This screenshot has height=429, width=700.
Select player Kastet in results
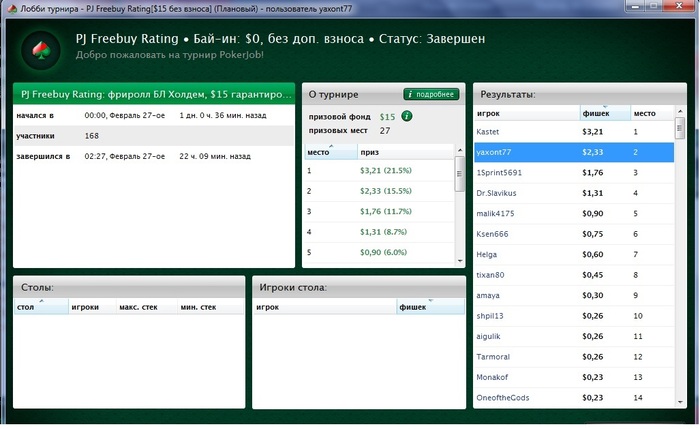tap(574, 132)
